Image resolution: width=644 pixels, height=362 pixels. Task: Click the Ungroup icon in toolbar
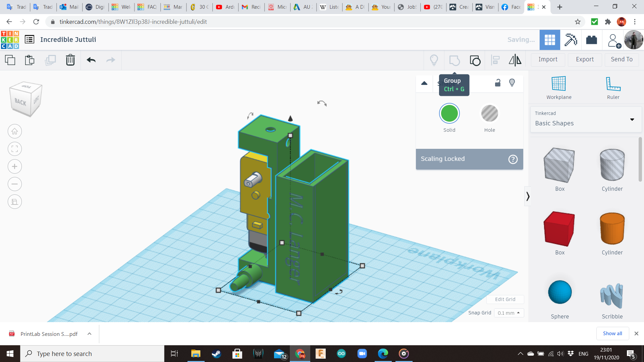click(x=475, y=60)
